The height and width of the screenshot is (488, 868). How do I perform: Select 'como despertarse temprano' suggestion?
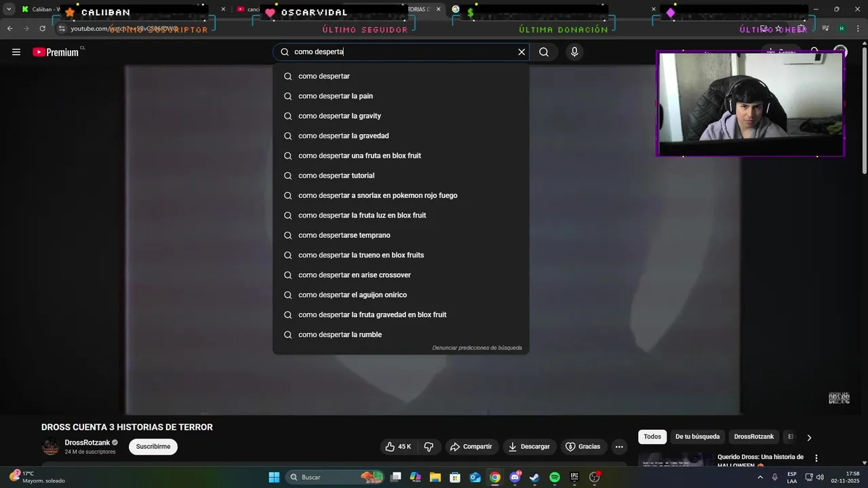401,235
